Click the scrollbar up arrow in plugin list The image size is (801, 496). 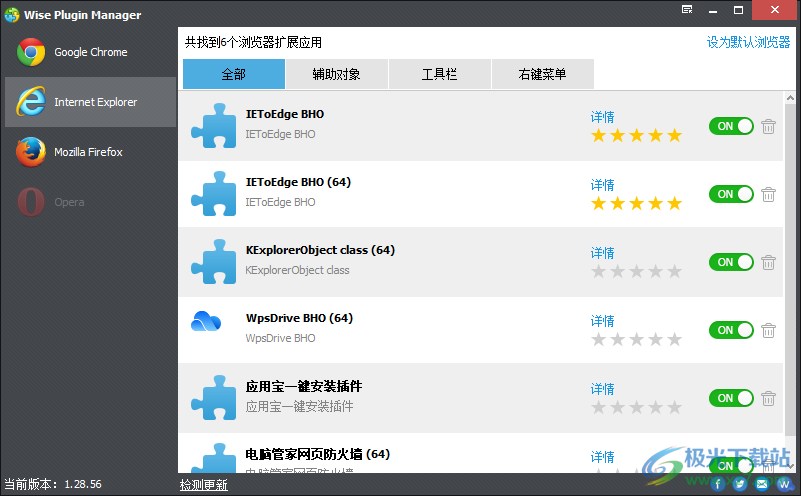[790, 98]
